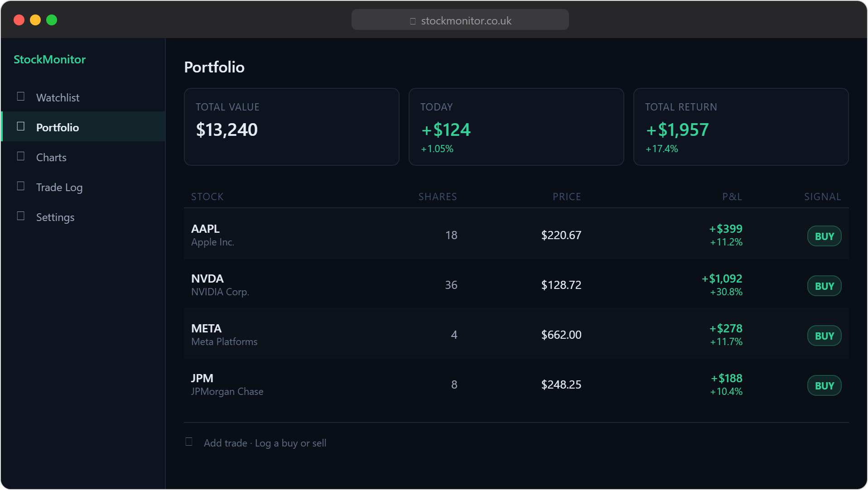Image resolution: width=868 pixels, height=490 pixels.
Task: Select the AAPL ticker
Action: pyautogui.click(x=205, y=229)
